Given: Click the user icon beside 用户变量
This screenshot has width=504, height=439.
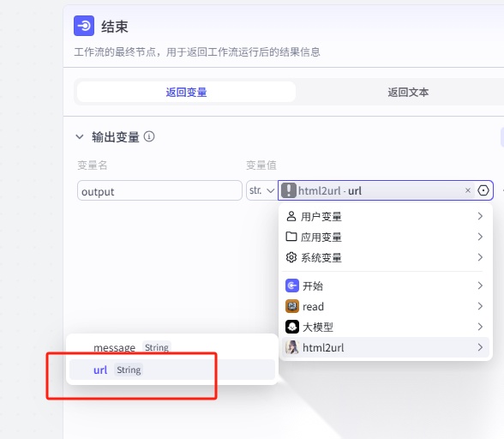Looking at the screenshot, I should point(291,216).
